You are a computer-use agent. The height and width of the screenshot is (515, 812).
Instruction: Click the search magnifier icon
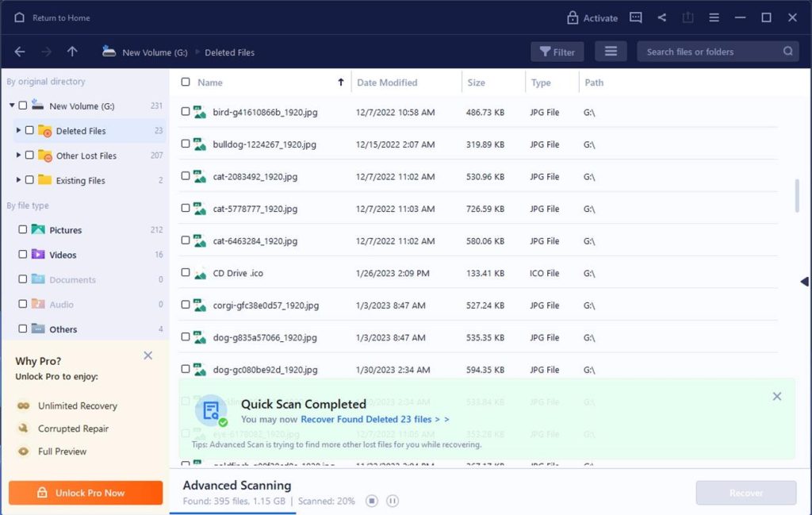787,52
